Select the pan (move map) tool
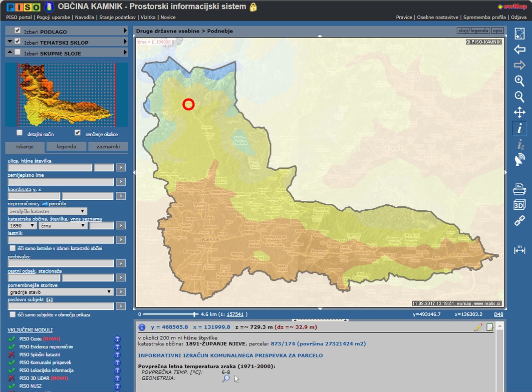 [x=519, y=113]
